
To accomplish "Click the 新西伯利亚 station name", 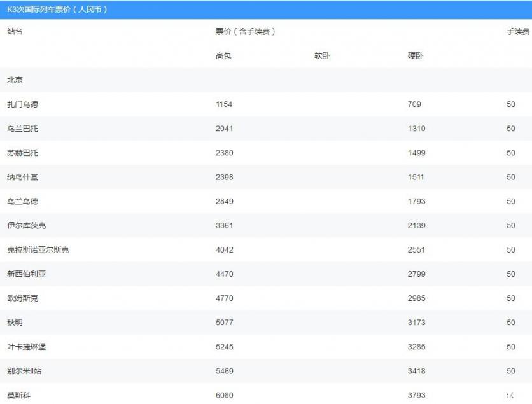I will click(27, 274).
